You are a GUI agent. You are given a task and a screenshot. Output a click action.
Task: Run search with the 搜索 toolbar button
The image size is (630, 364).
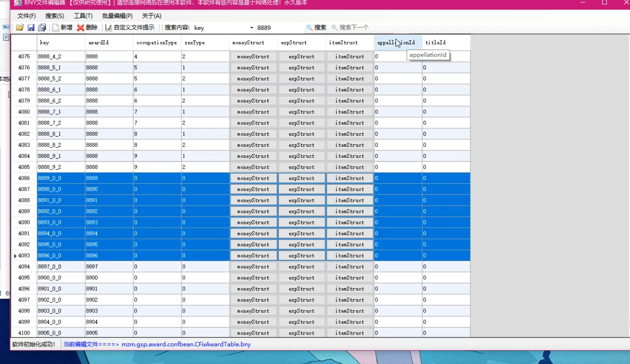pos(316,27)
